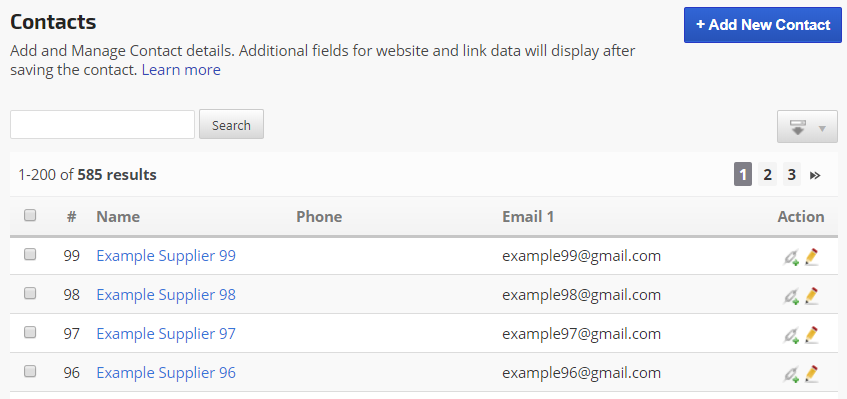This screenshot has width=847, height=399.
Task: Go to results page 2
Action: (767, 174)
